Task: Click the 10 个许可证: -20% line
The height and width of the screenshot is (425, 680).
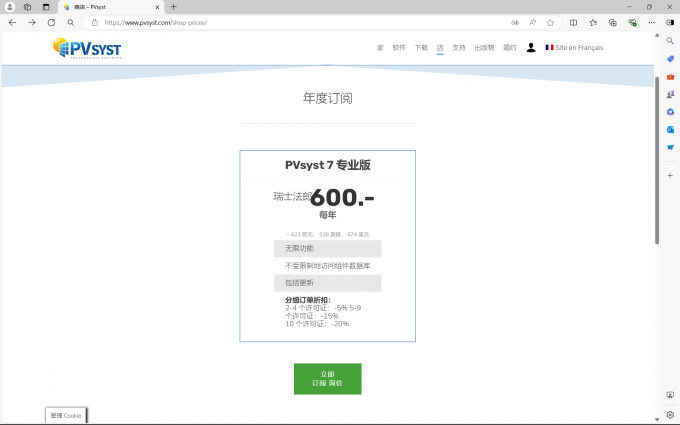Action: click(x=317, y=324)
